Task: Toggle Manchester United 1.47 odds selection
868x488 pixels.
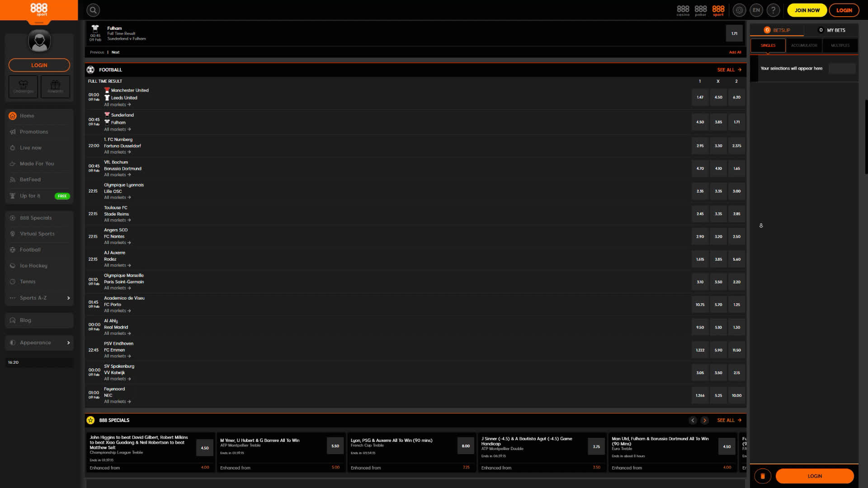Action: click(700, 97)
